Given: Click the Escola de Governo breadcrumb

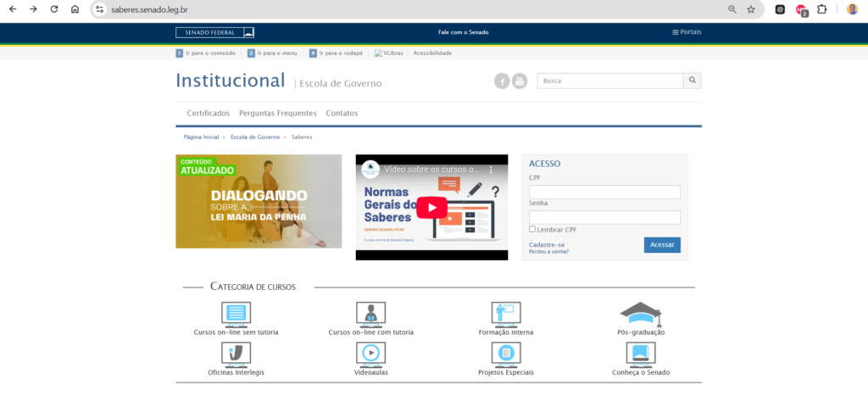Looking at the screenshot, I should pos(255,137).
